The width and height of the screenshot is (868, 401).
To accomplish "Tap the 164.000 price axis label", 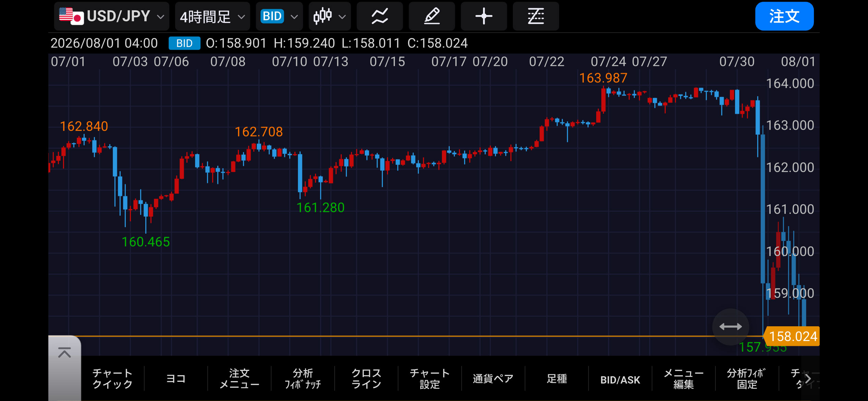I will pos(790,83).
